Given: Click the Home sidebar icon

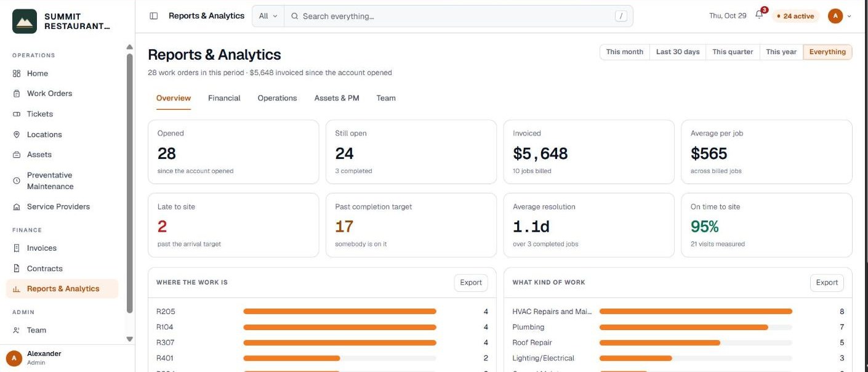Looking at the screenshot, I should pos(17,73).
